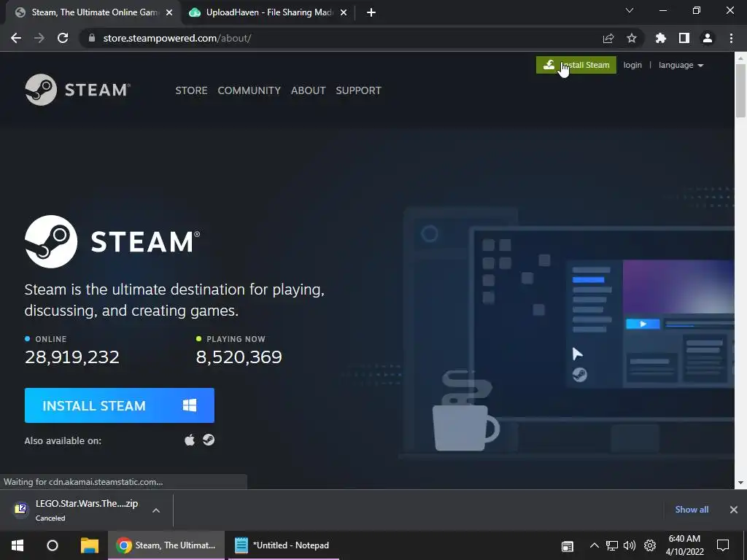Close the UploadHaven tab
Image resolution: width=747 pixels, height=560 pixels.
pyautogui.click(x=344, y=12)
